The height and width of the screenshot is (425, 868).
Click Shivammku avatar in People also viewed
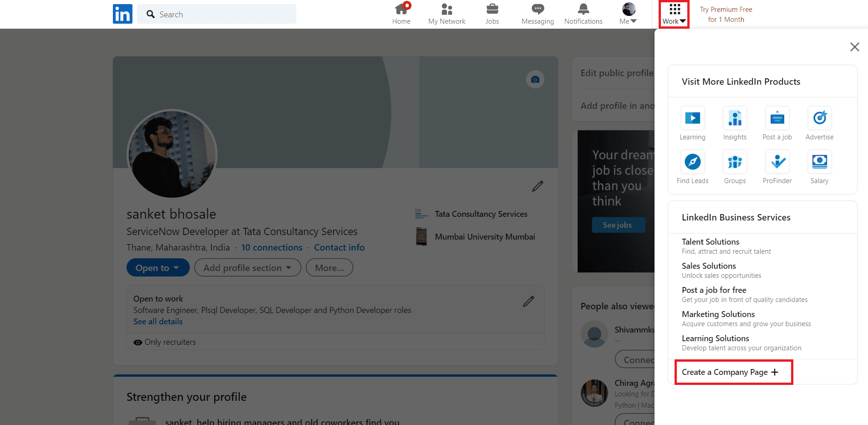594,334
